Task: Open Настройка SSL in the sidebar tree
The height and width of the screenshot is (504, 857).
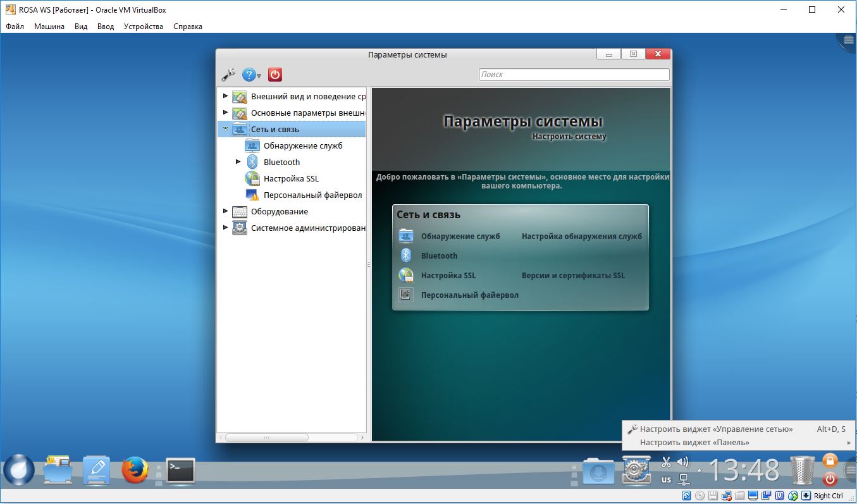Action: coord(283,178)
